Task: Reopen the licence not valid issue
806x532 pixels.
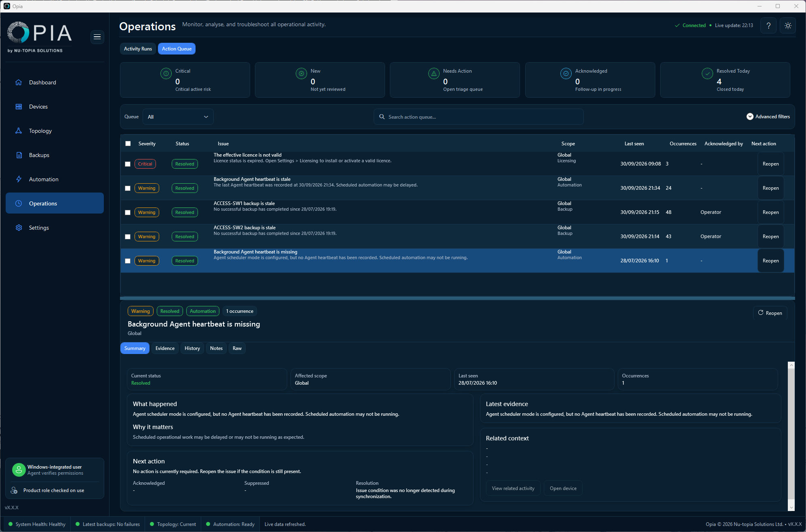Action: click(x=770, y=164)
